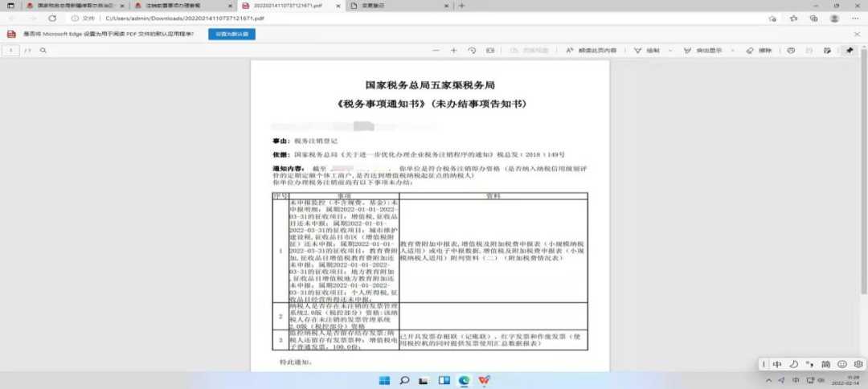This screenshot has width=868, height=389.
Task: Click the table row numbered 2
Action: tap(429, 316)
